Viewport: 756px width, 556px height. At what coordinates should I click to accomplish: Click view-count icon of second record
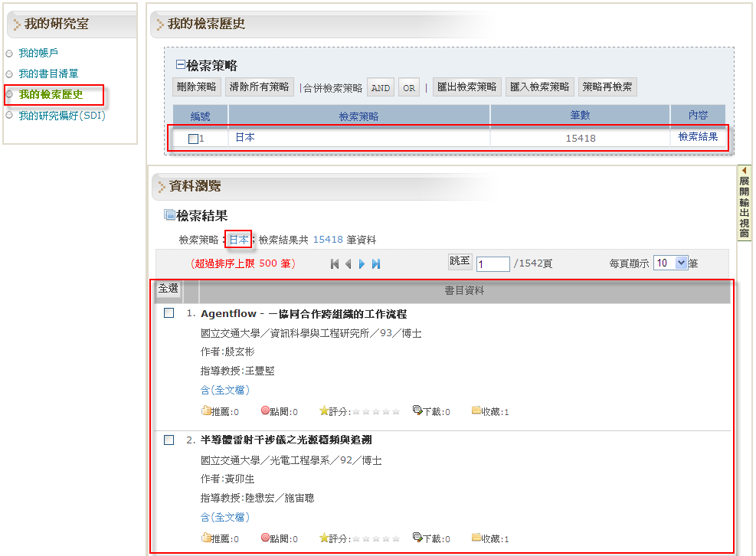[266, 538]
